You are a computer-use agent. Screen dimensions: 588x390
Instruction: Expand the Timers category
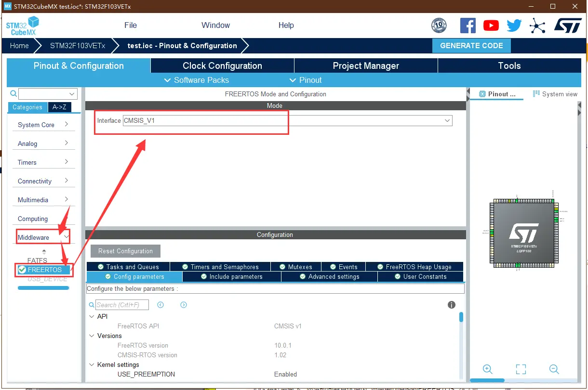pyautogui.click(x=43, y=162)
